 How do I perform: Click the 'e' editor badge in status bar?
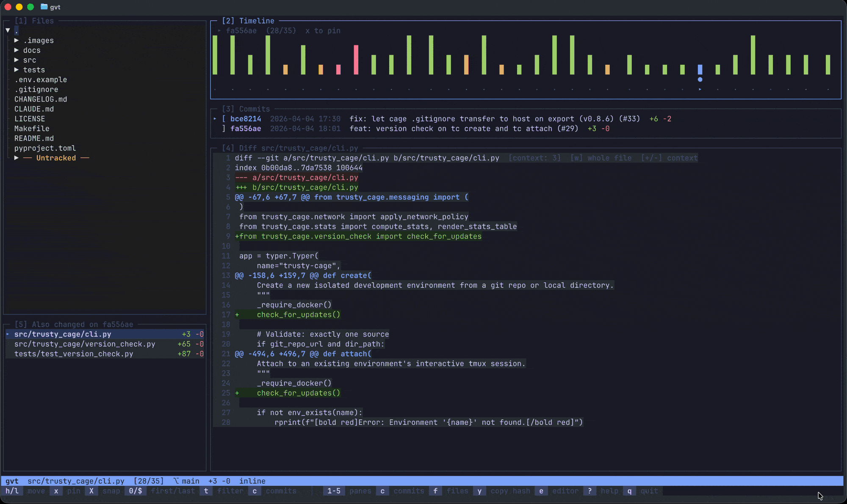[x=541, y=491]
